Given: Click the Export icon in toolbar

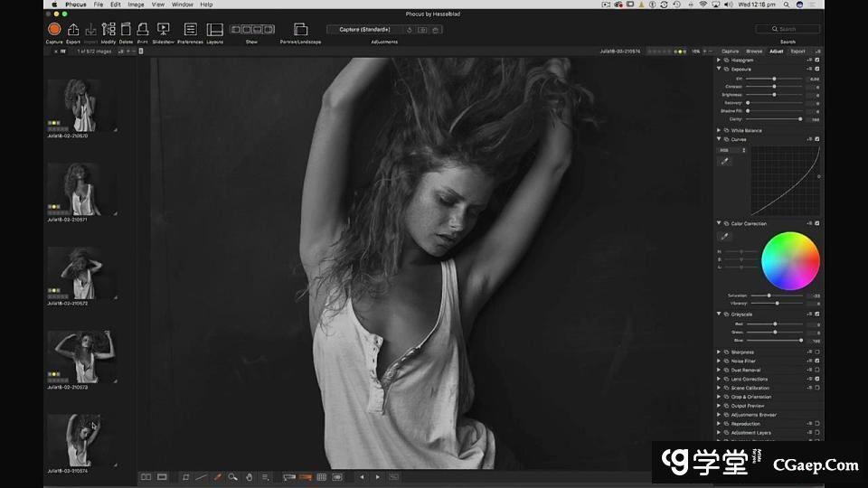Looking at the screenshot, I should tap(73, 30).
